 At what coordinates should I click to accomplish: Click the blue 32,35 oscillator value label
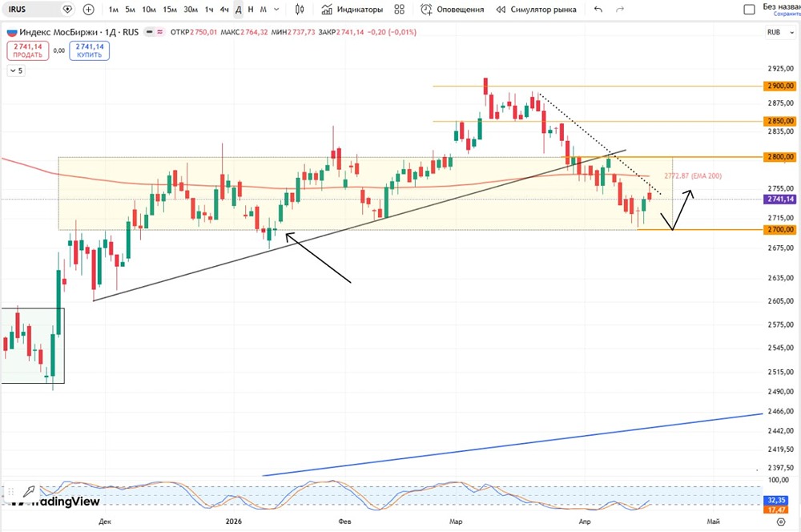coord(775,500)
